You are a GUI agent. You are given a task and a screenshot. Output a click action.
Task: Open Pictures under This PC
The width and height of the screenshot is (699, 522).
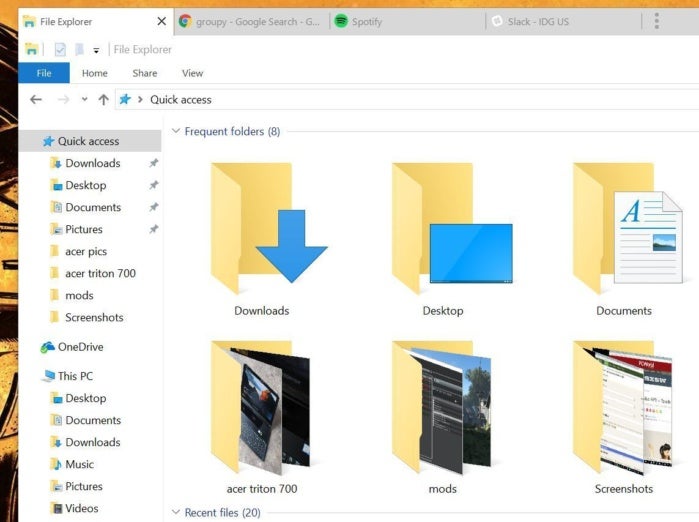pyautogui.click(x=84, y=486)
